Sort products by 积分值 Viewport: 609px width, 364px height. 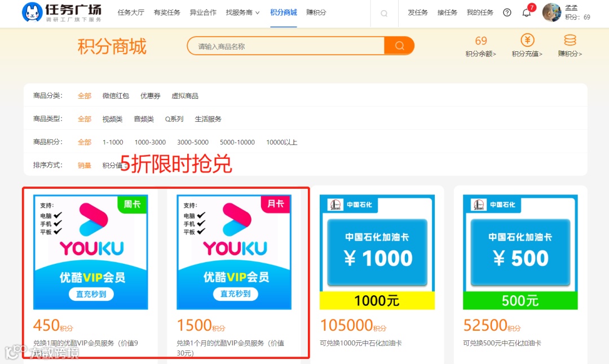(x=112, y=166)
